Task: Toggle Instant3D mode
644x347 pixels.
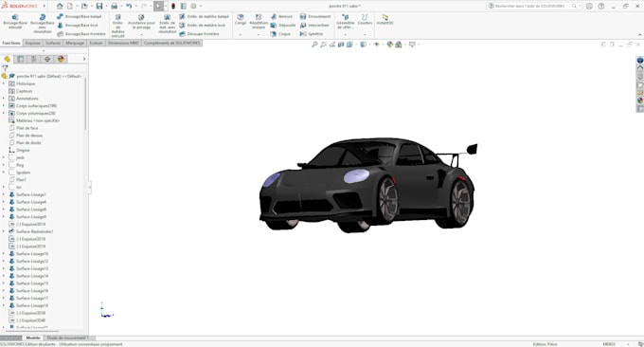Action: [385, 19]
